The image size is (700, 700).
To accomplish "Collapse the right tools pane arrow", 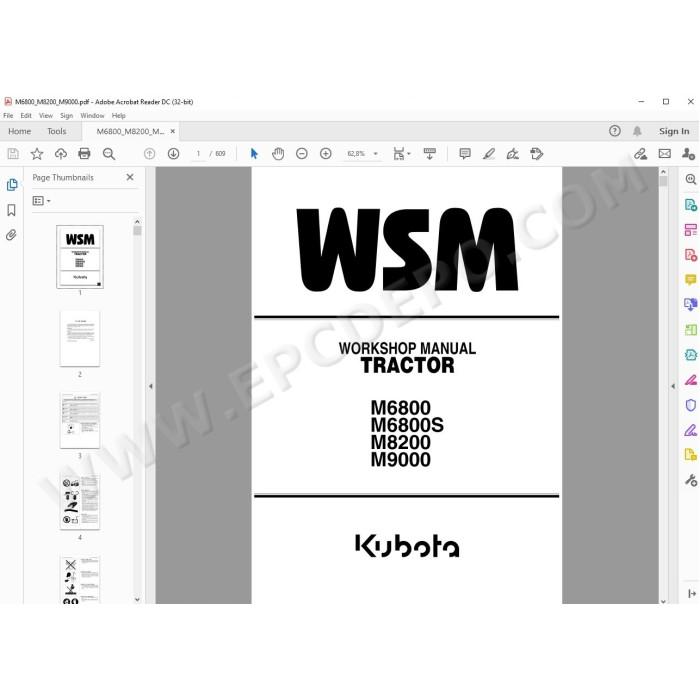I will tap(673, 386).
